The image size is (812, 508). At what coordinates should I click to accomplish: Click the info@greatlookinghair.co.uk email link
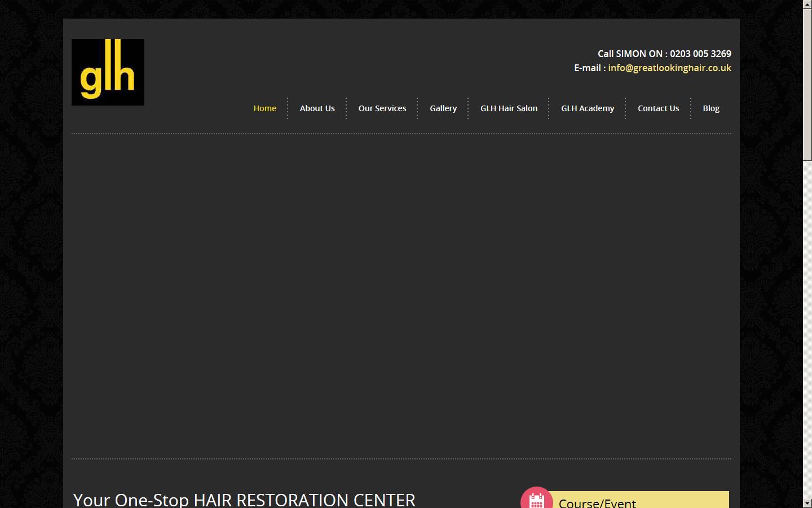click(x=669, y=68)
